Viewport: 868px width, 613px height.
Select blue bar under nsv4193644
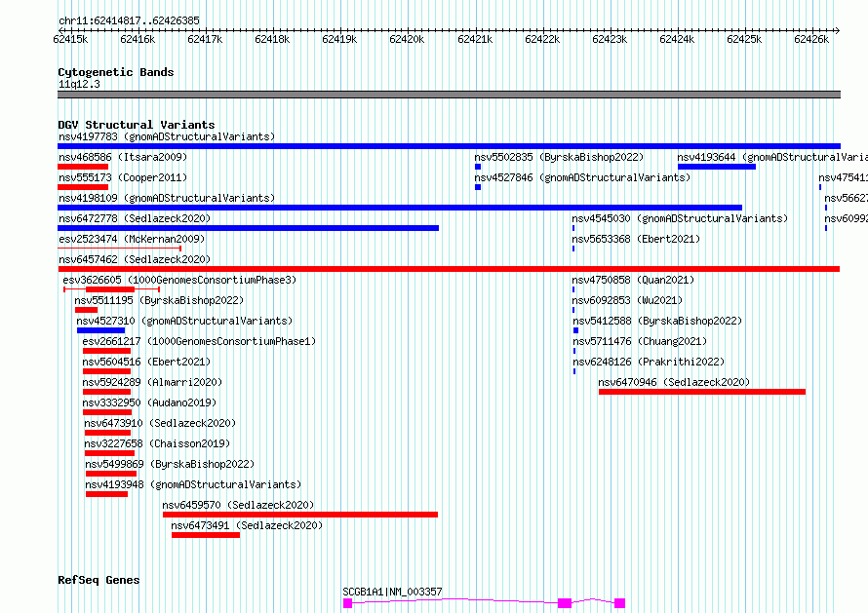(x=716, y=167)
